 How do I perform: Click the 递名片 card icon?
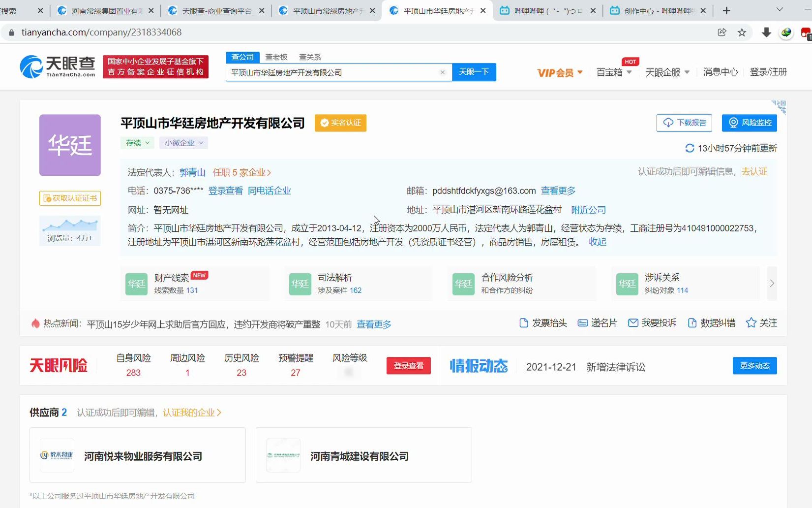(x=582, y=323)
